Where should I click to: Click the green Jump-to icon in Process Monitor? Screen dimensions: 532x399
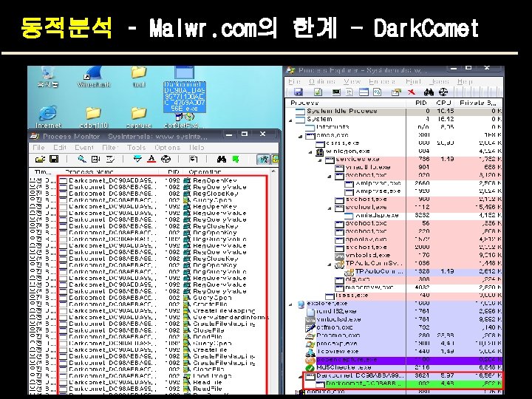[x=236, y=159]
